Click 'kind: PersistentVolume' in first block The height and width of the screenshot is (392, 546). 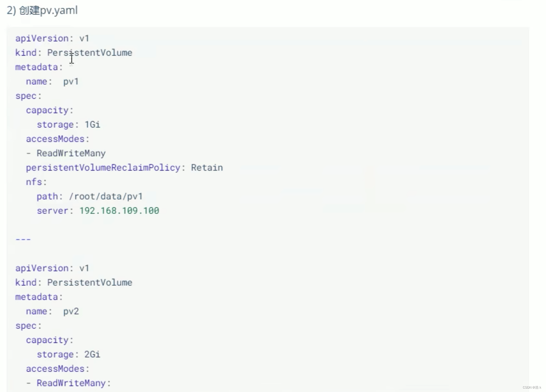coord(74,53)
